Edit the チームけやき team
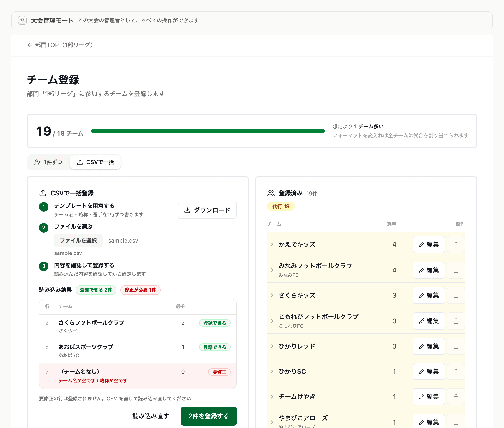 429,397
